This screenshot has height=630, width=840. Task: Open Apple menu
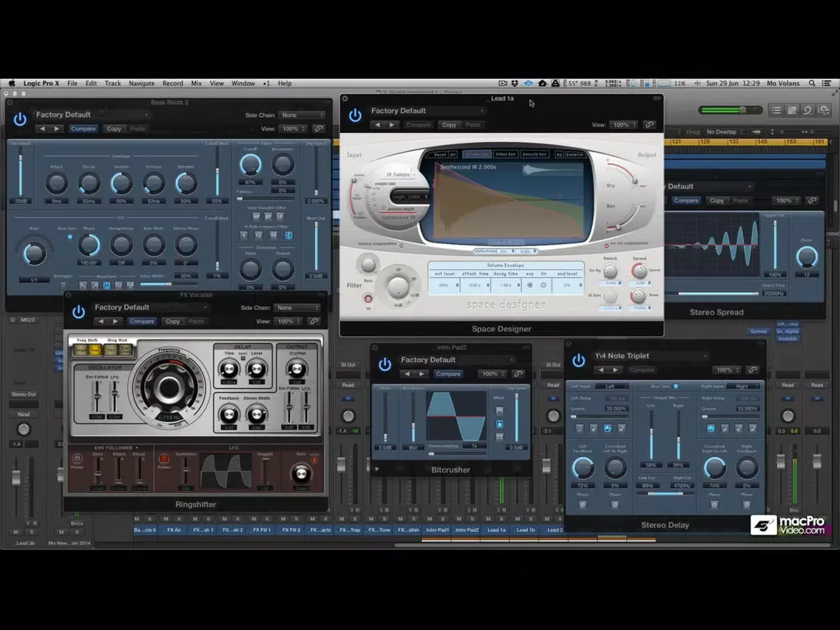tap(12, 83)
